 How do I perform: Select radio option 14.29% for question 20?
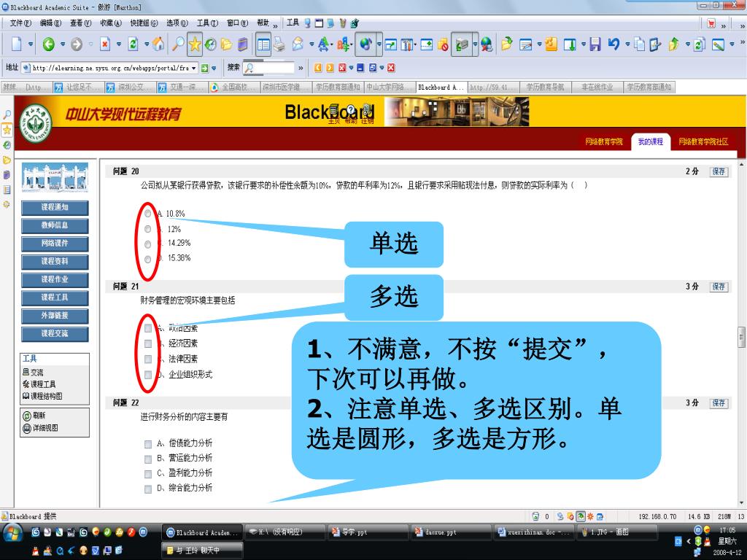click(148, 244)
